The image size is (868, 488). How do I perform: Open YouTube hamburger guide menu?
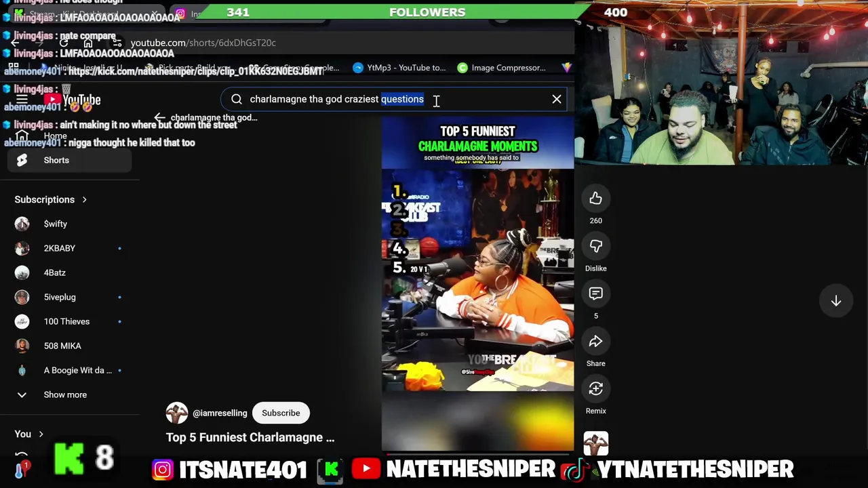[x=22, y=100]
